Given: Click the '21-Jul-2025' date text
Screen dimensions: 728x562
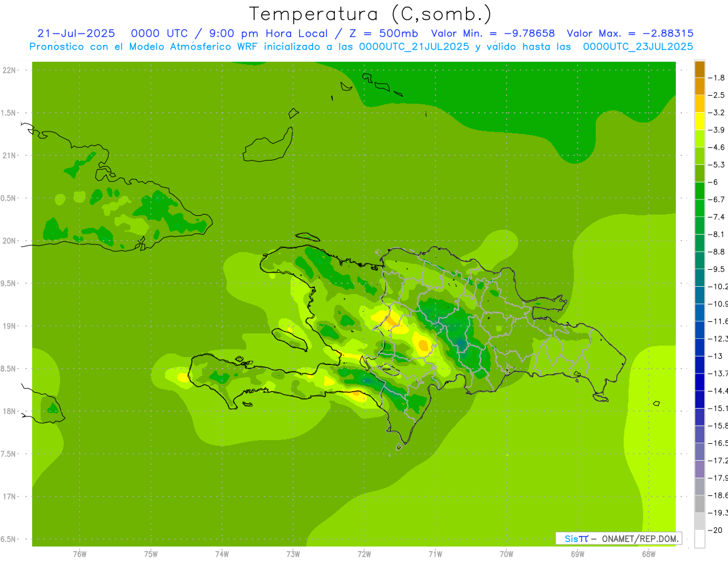Looking at the screenshot, I should 76,33.
